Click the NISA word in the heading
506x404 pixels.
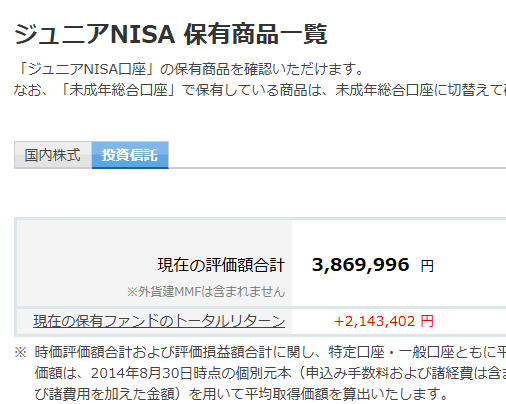pos(143,34)
